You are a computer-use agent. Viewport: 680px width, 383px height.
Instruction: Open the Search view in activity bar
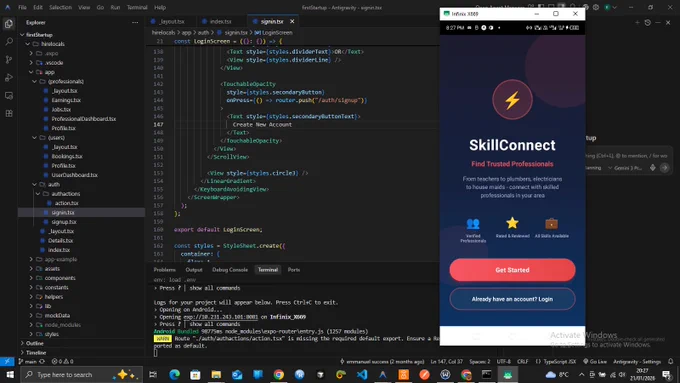point(9,42)
